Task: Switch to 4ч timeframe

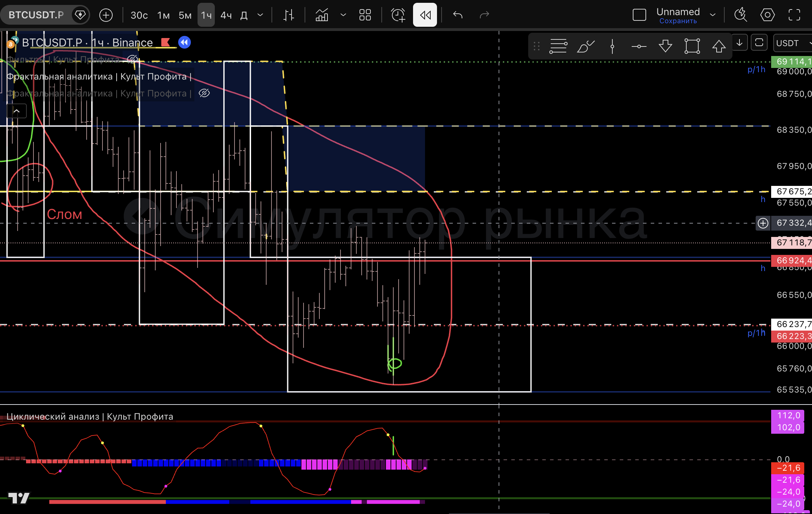Action: pos(226,15)
